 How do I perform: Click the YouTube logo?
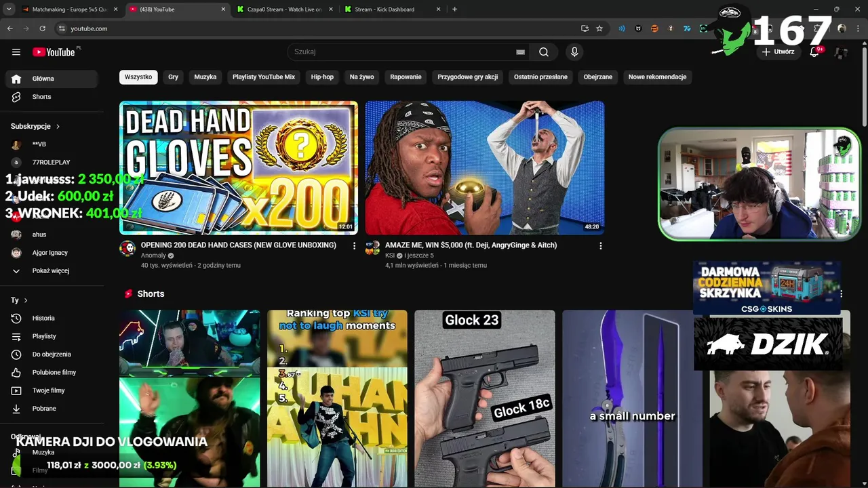pos(54,52)
